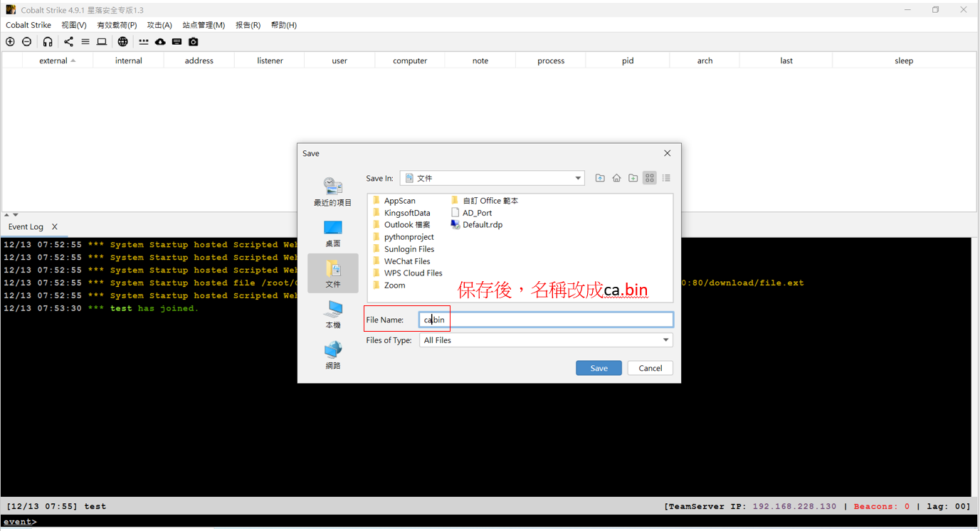Screen dimensions: 980x531
Task: Select 桌面 shortcut in Save sidebar
Action: [332, 233]
